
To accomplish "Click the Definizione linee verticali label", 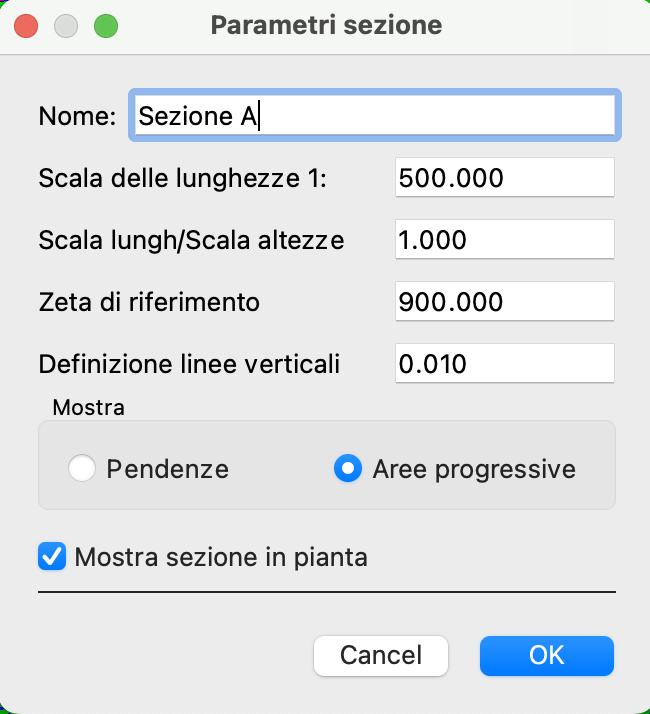I will (x=189, y=364).
